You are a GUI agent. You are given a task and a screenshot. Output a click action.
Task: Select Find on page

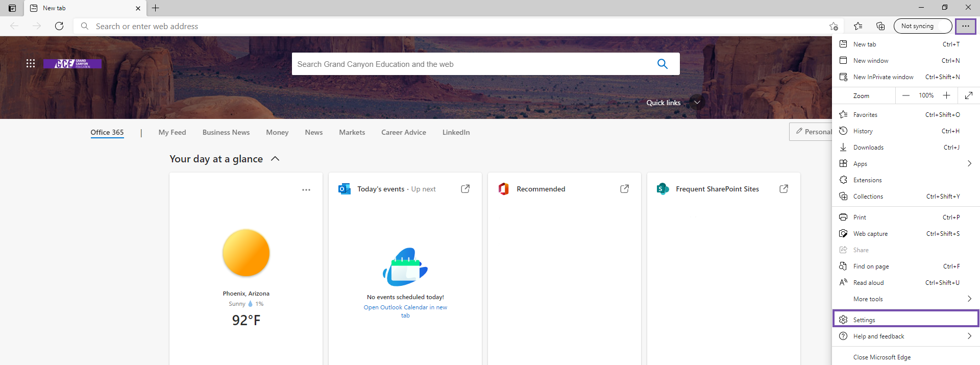click(905, 266)
